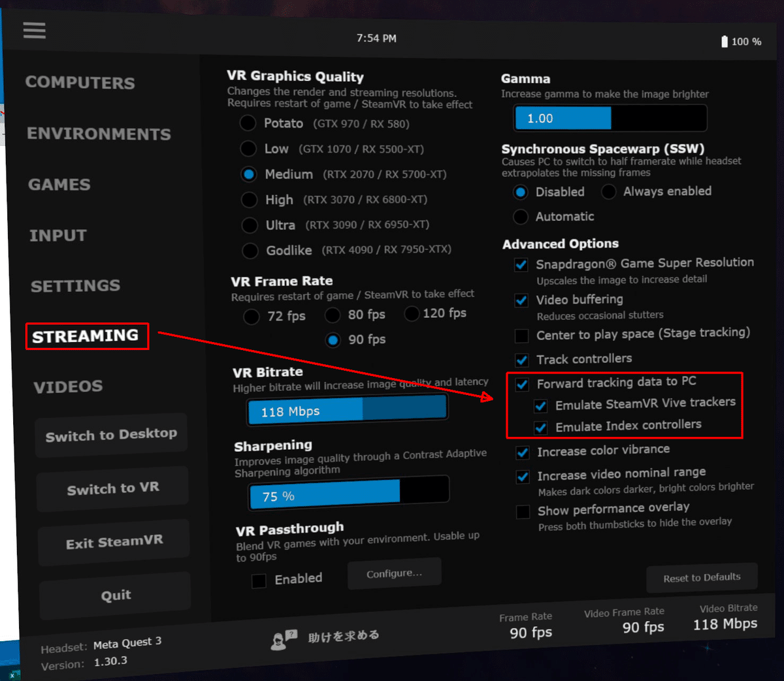Switch to the INPUT tab
The width and height of the screenshot is (784, 681).
58,235
